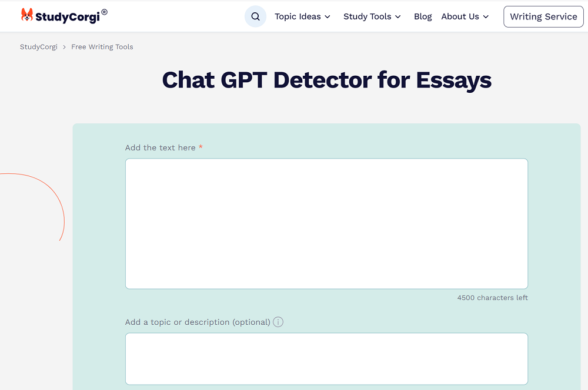Screen dimensions: 588x390
Task: Click the '4500 characters left' counter
Action: tap(492, 298)
